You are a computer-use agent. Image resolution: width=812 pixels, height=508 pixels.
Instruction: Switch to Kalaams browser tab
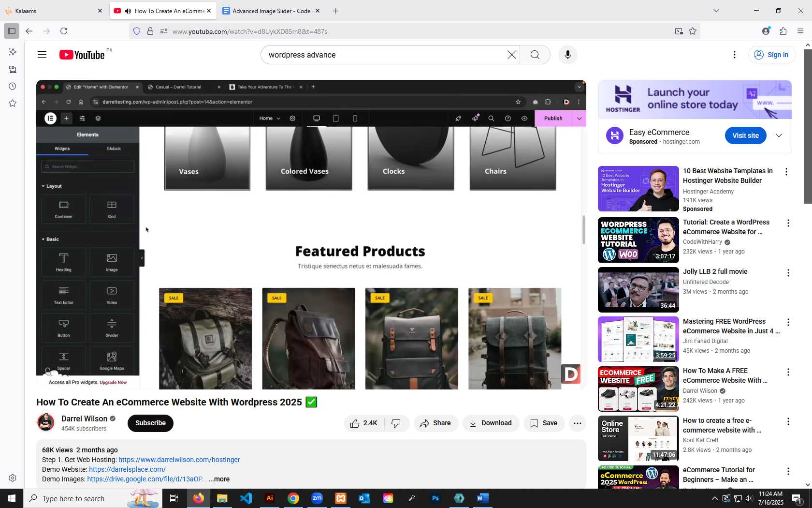[53, 11]
